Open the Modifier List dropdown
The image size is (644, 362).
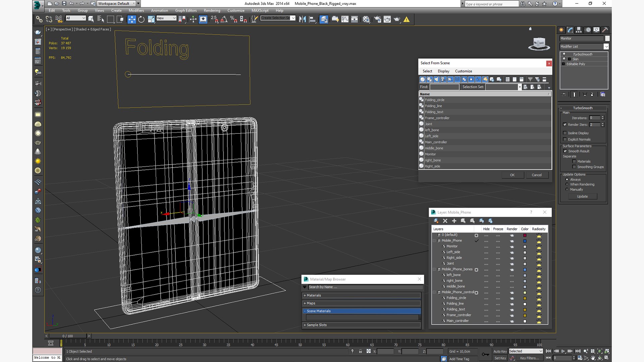(606, 47)
